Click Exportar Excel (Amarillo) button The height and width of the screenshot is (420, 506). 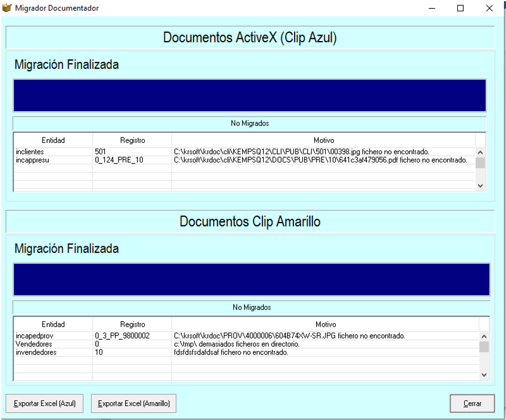(133, 403)
